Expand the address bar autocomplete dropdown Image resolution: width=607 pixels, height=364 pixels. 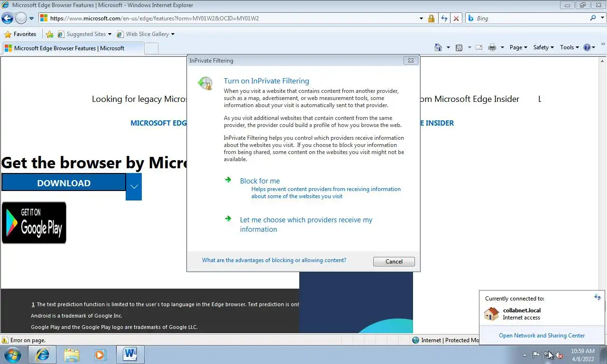tap(421, 18)
